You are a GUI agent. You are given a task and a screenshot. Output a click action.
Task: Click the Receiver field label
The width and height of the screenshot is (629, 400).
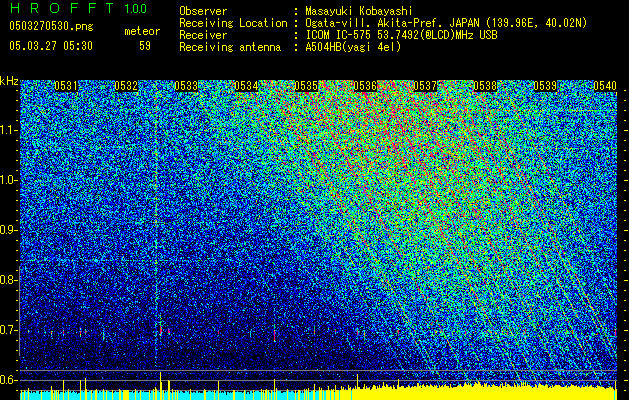coord(203,35)
